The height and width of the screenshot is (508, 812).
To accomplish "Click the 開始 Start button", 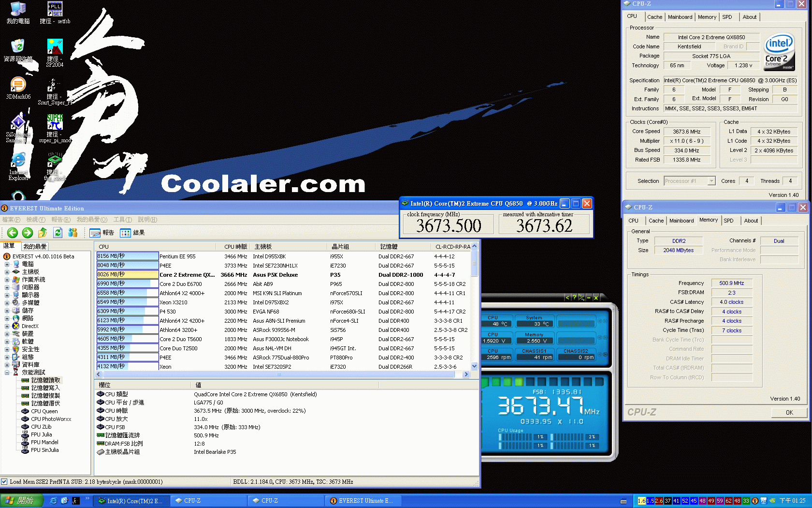I will 21,501.
